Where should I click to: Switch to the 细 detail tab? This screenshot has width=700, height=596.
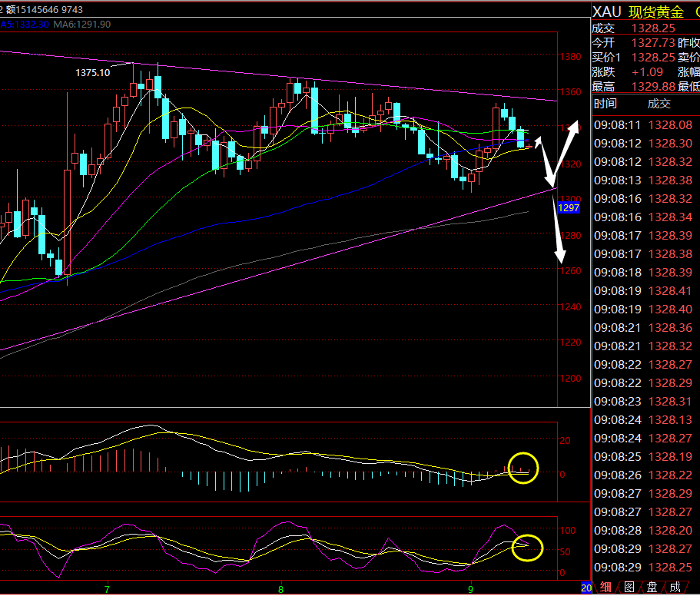point(605,588)
